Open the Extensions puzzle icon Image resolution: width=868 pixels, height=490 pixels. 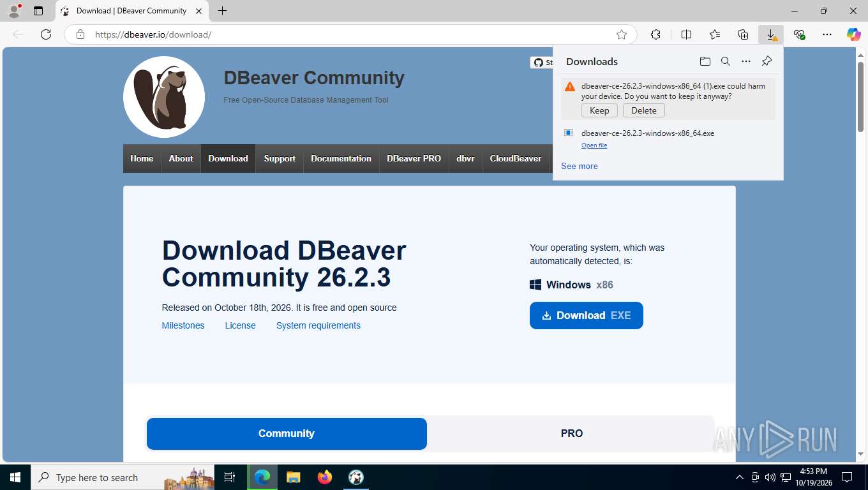click(655, 34)
